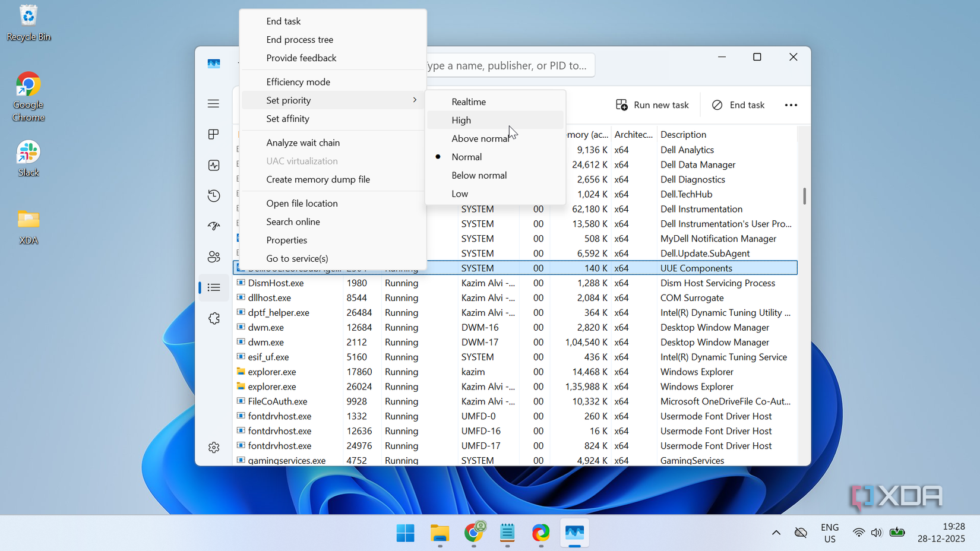Image resolution: width=980 pixels, height=551 pixels.
Task: Open the Task Manager hamburger navigation menu
Action: [x=213, y=104]
